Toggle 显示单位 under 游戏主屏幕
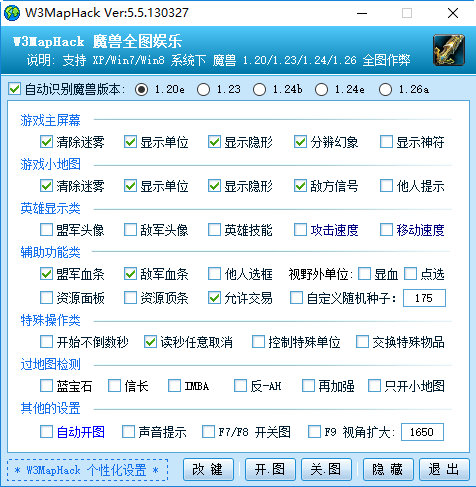The image size is (476, 487). (x=130, y=142)
